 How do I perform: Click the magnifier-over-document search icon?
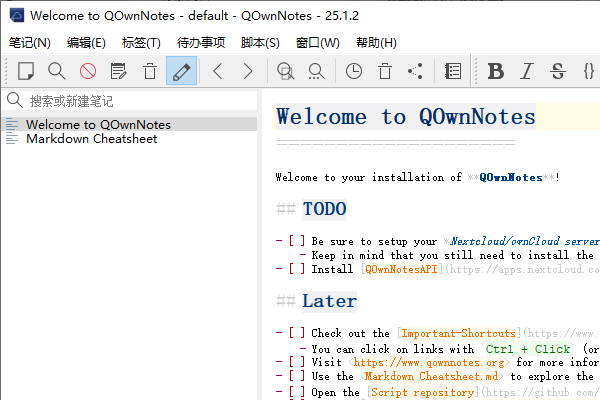click(x=285, y=71)
